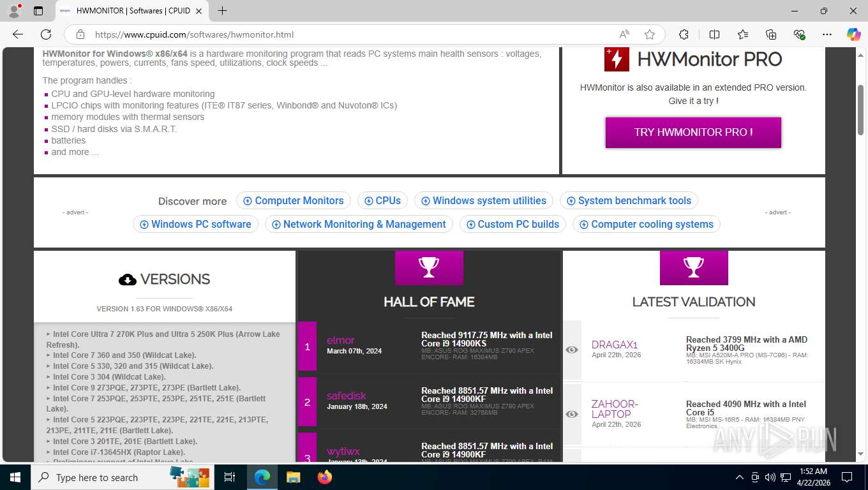The height and width of the screenshot is (490, 868).
Task: Open safedisk's Hall of Fame entry
Action: (x=347, y=396)
